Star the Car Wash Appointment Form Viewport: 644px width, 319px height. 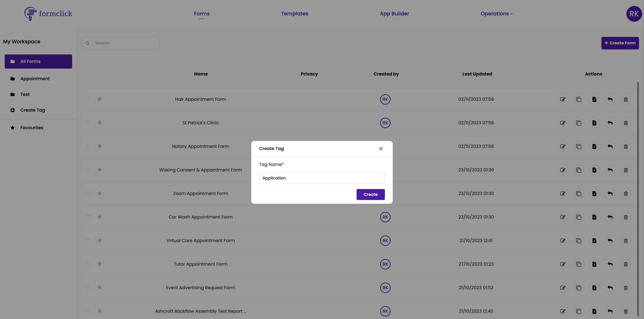(100, 217)
